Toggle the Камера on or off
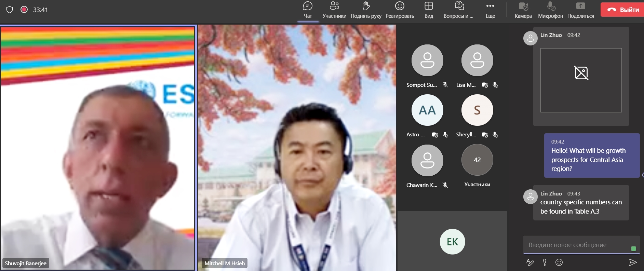Viewport: 644px width, 271px height. [523, 10]
